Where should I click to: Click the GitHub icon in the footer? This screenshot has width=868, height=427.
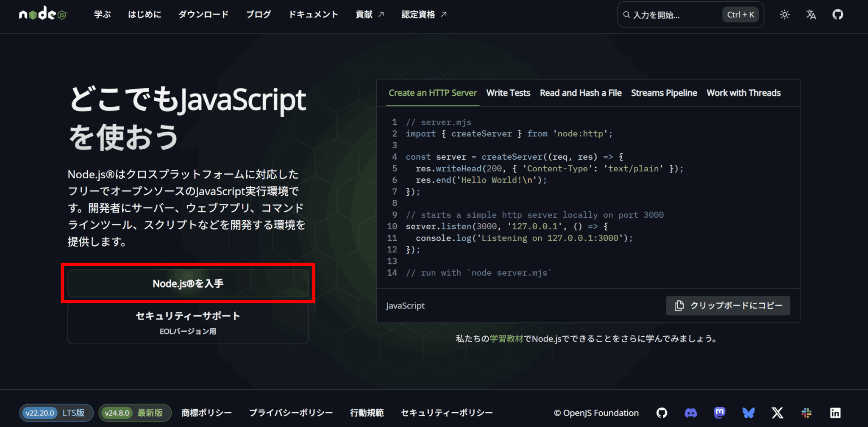pos(662,413)
